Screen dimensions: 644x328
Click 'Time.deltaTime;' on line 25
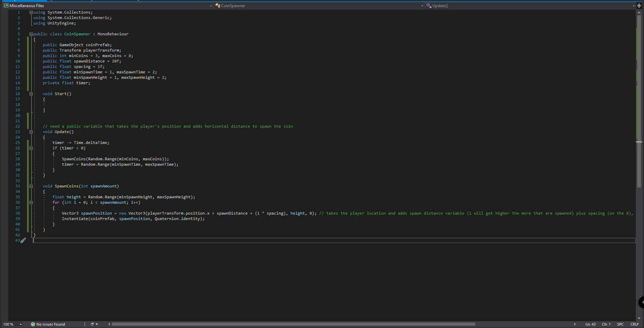(91, 143)
